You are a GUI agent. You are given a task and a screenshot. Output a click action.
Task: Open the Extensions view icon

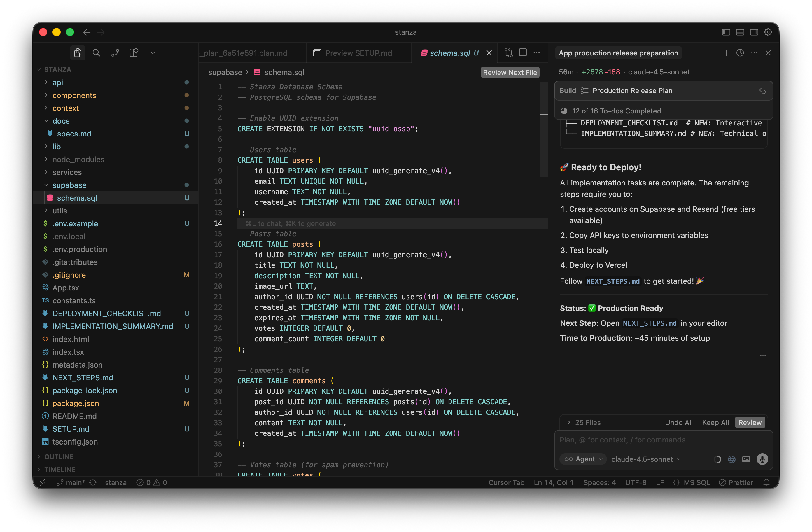click(x=134, y=53)
